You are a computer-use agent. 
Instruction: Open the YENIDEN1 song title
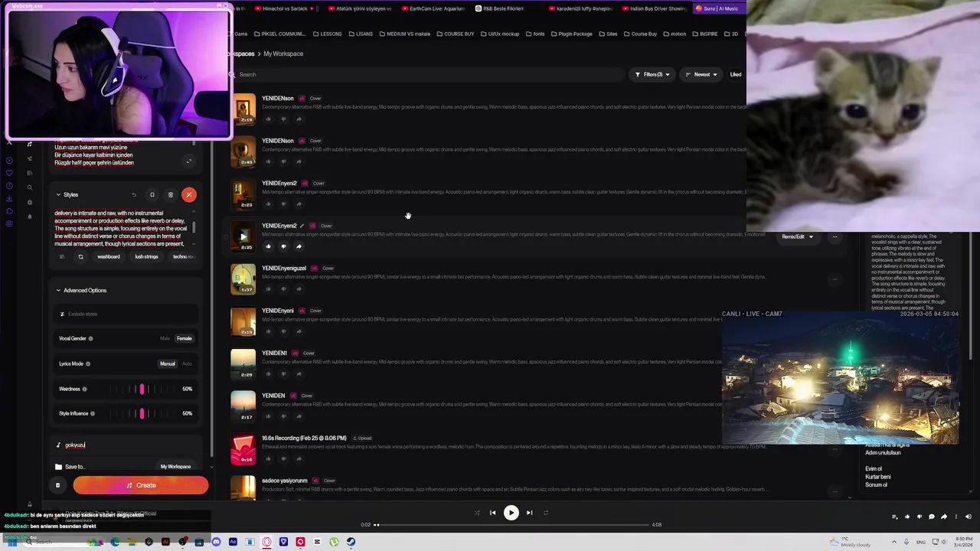tap(274, 353)
